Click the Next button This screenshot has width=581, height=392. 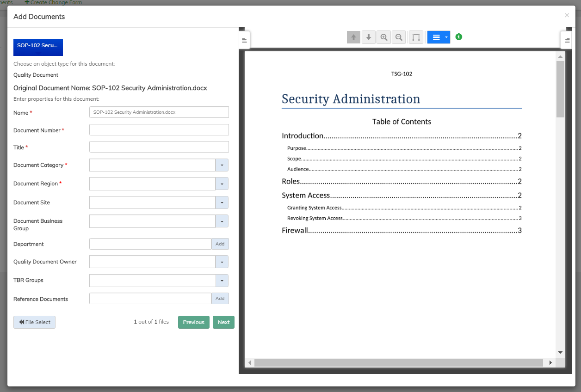tap(223, 322)
